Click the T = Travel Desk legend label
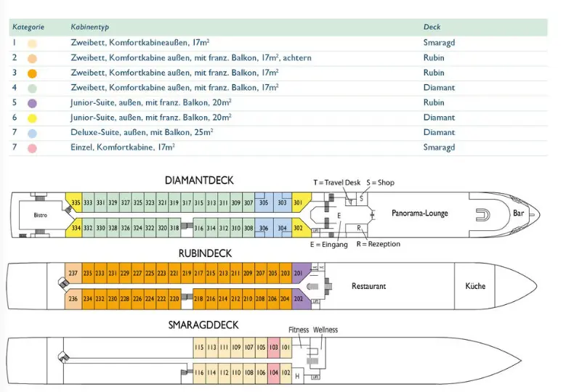The width and height of the screenshot is (566, 392). pos(337,182)
